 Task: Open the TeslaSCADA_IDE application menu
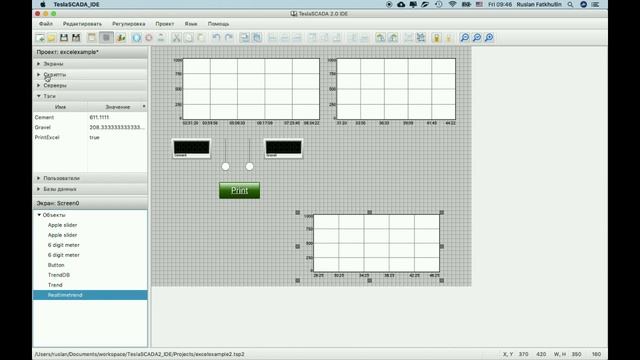pos(76,4)
